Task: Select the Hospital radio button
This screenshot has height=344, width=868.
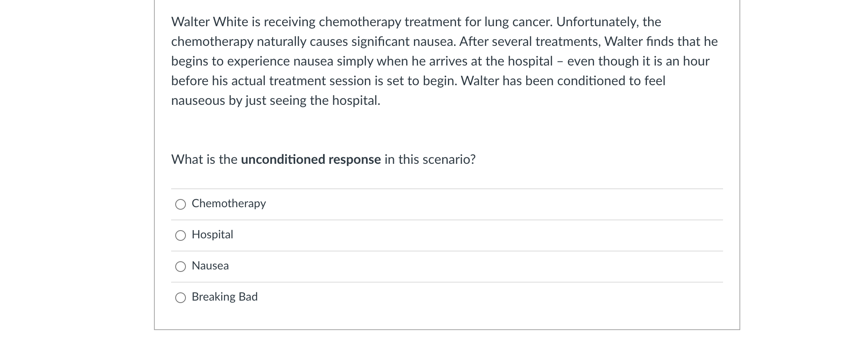Action: pyautogui.click(x=181, y=235)
